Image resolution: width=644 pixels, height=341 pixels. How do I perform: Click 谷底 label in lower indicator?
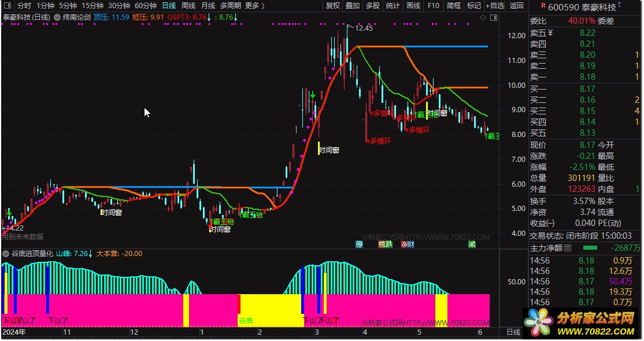(246, 320)
